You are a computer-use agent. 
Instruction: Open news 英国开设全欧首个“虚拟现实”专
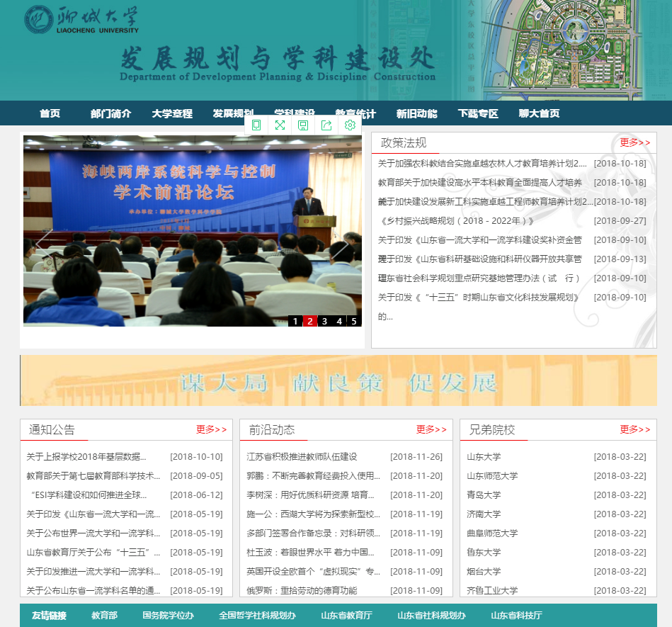tap(313, 571)
